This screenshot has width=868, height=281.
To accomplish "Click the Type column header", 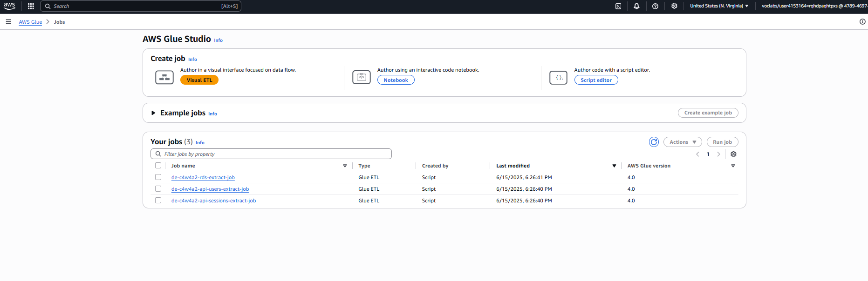I will pyautogui.click(x=364, y=166).
